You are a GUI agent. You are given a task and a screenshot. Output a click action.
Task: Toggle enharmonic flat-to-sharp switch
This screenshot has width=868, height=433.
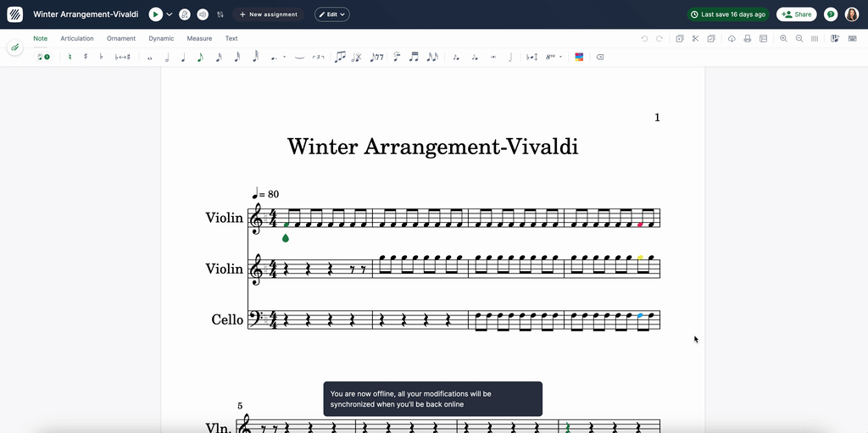click(x=122, y=57)
